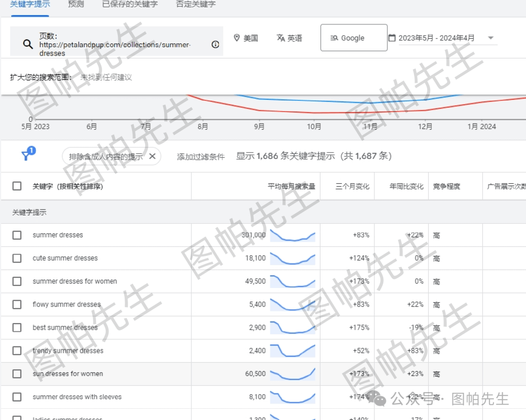526x420 pixels.
Task: Open the Google search network selector
Action: click(x=354, y=38)
